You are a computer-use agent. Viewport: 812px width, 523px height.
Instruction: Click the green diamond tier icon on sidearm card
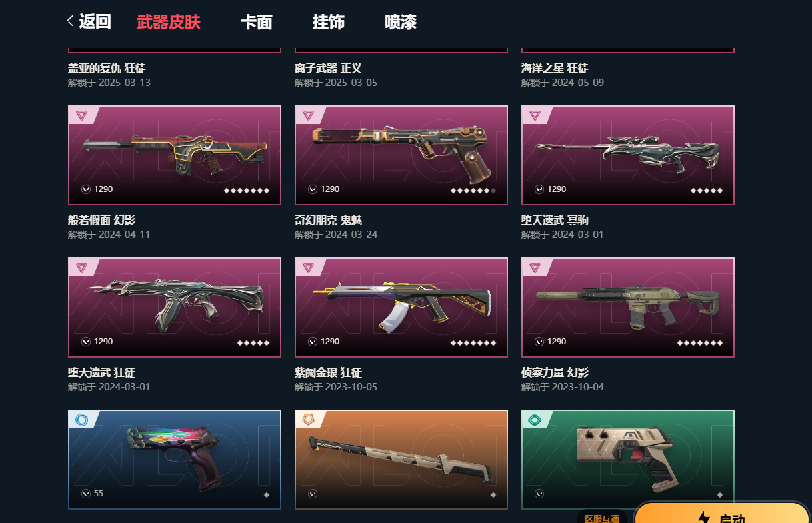click(535, 420)
